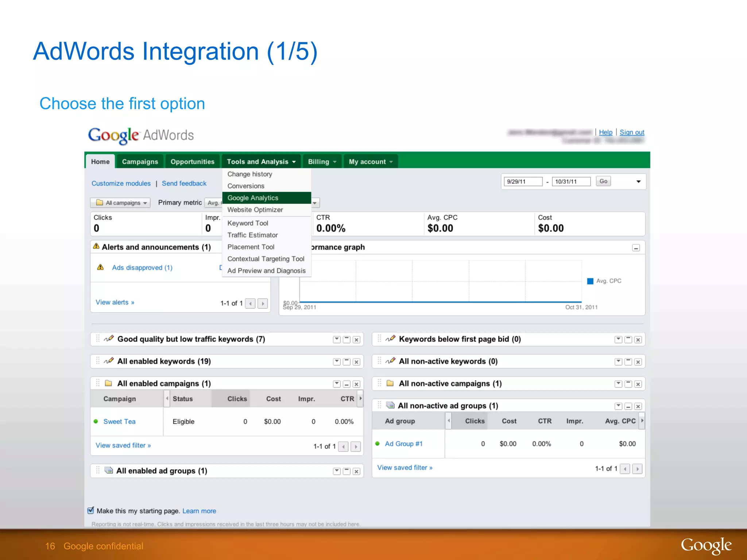Image resolution: width=747 pixels, height=560 pixels.
Task: Open options dropdown for All non-active ad groups
Action: pyautogui.click(x=618, y=406)
